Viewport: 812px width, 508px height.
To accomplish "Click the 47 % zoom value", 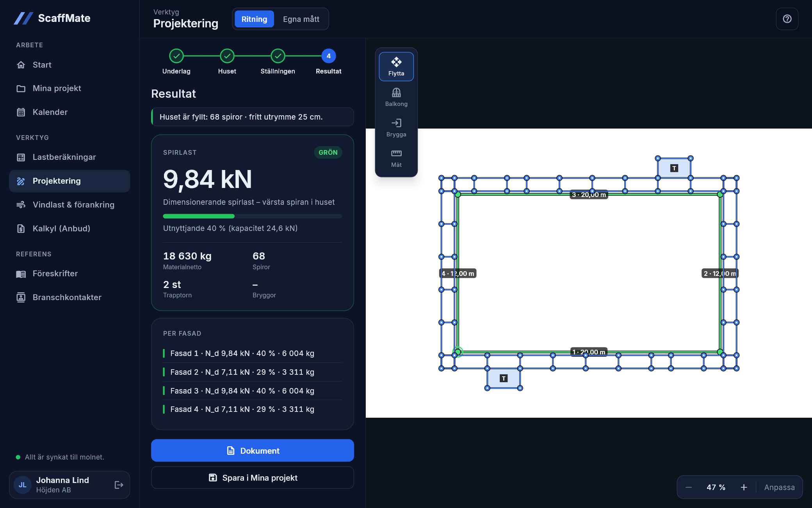I will [716, 487].
